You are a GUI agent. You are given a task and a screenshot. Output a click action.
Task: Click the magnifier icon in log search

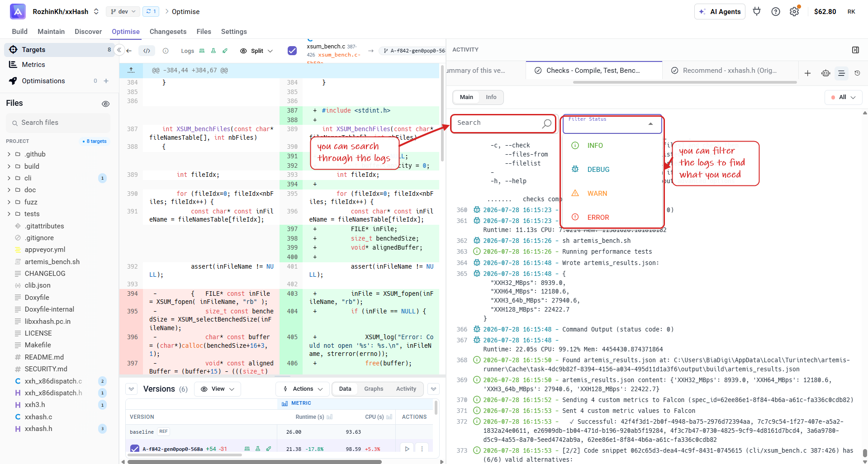(x=547, y=123)
